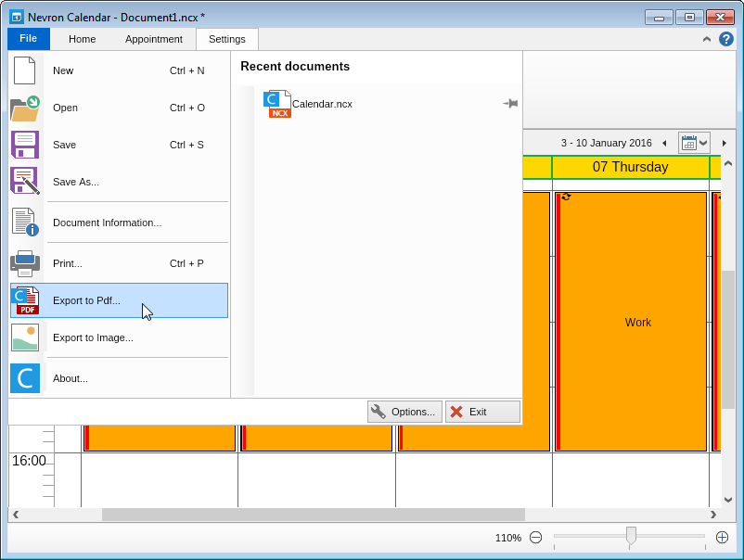Click the Recent documents heading
744x560 pixels.
pyautogui.click(x=295, y=67)
